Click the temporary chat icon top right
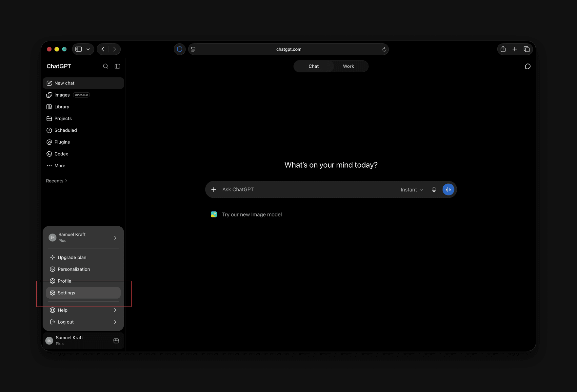 [x=527, y=66]
